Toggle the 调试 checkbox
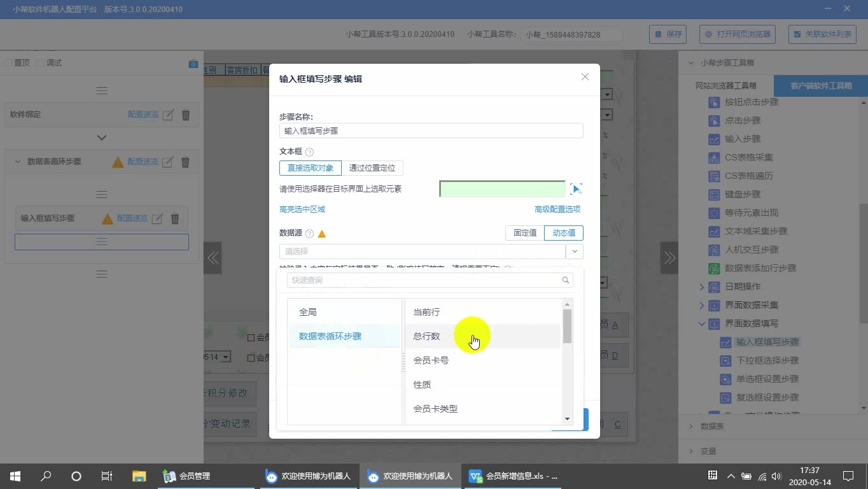 (x=41, y=63)
